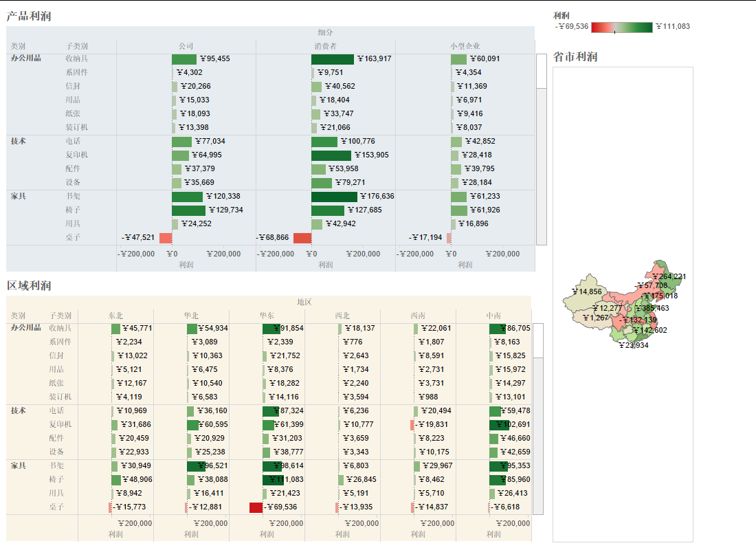756x550 pixels.
Task: Select the 技术 category in the 产品利润 table
Action: pos(19,141)
